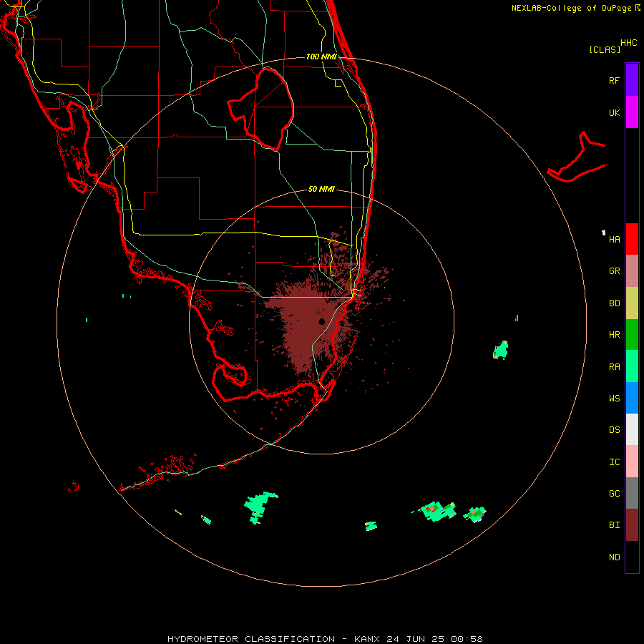This screenshot has height=644, width=644.
Task: Click the HYDROMETEOR CLASSIFICATION title text
Action: [x=251, y=639]
